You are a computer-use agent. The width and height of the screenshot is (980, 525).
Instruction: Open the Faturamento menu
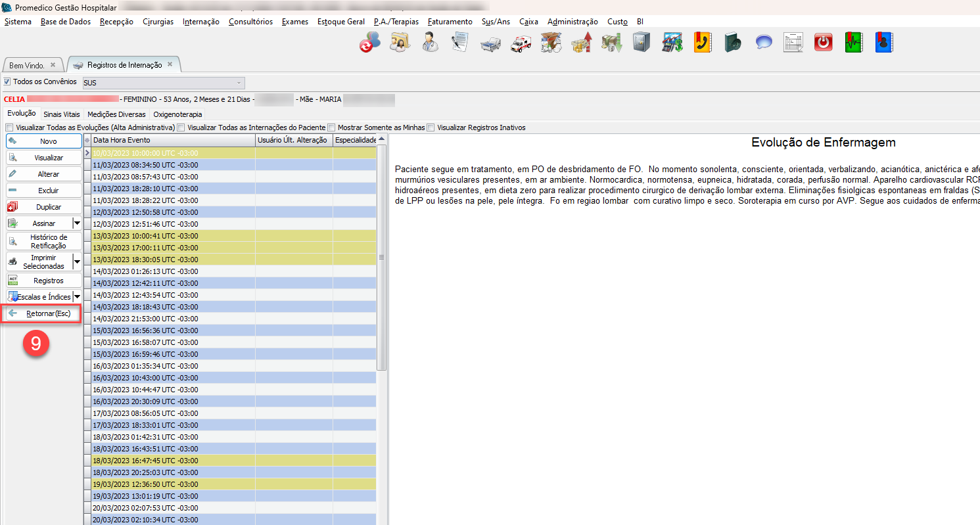click(x=450, y=22)
